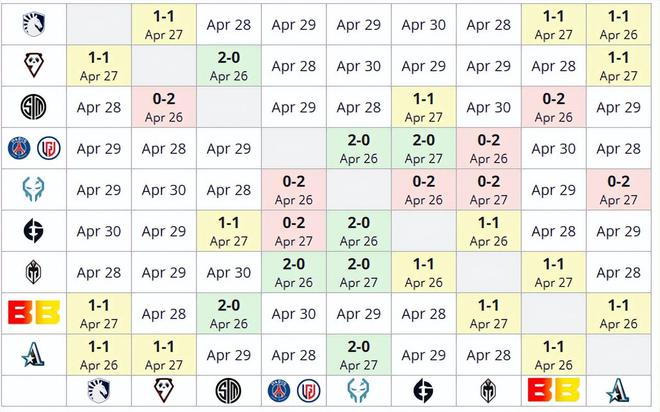The image size is (660, 412).
Task: Select the panda logo in the row header
Action: coord(34,65)
